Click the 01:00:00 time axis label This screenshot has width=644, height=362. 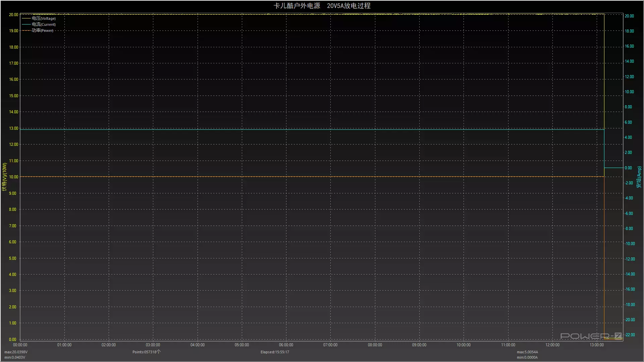tap(64, 345)
